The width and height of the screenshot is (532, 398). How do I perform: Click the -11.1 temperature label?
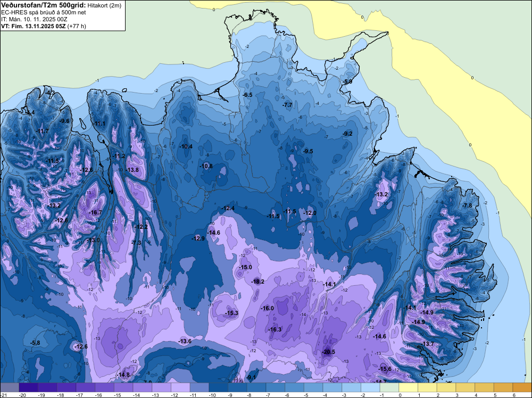point(99,123)
